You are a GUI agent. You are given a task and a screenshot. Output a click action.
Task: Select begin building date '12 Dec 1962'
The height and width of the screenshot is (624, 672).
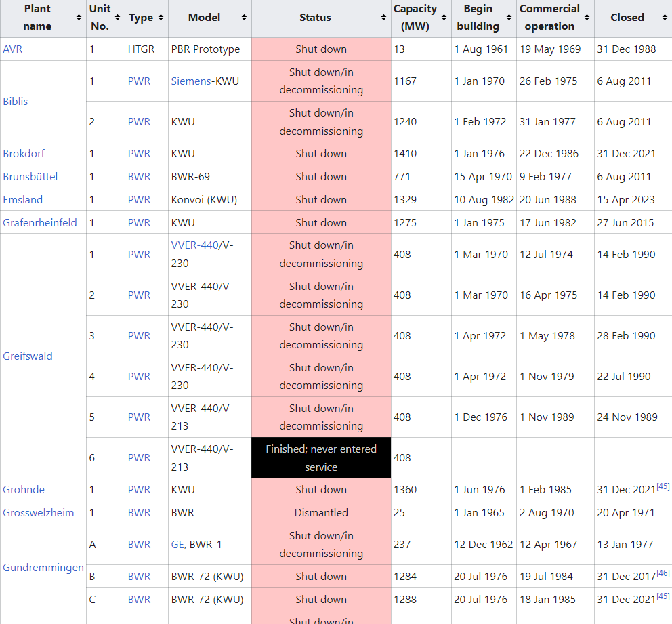click(484, 545)
